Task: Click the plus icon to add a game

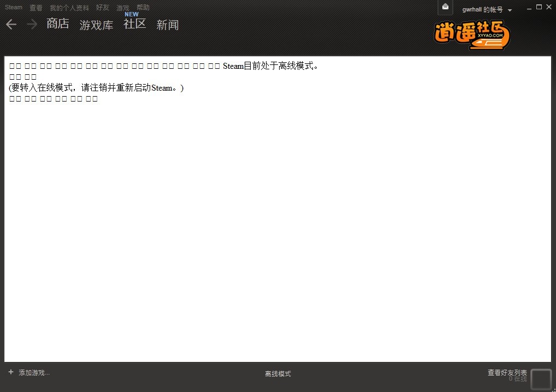Action: pyautogui.click(x=11, y=372)
